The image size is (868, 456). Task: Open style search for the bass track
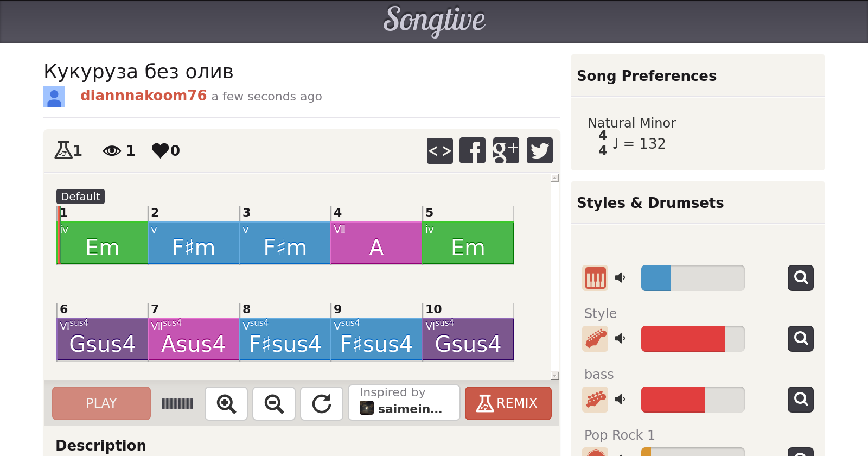[x=800, y=400]
